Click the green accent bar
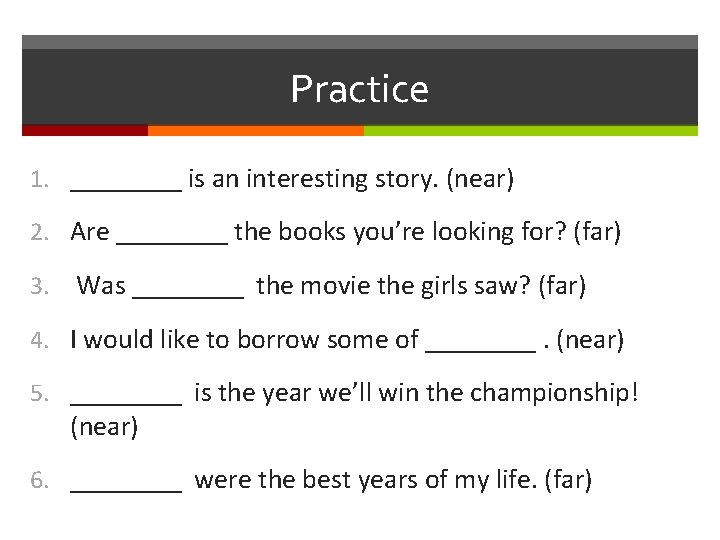This screenshot has height=540, width=720. point(530,130)
